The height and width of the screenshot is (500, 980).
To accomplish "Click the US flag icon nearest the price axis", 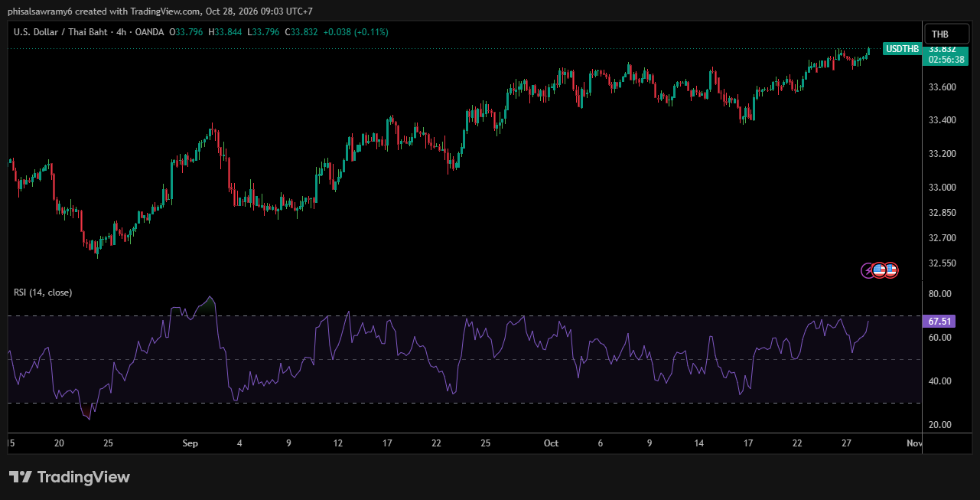I will (x=890, y=270).
